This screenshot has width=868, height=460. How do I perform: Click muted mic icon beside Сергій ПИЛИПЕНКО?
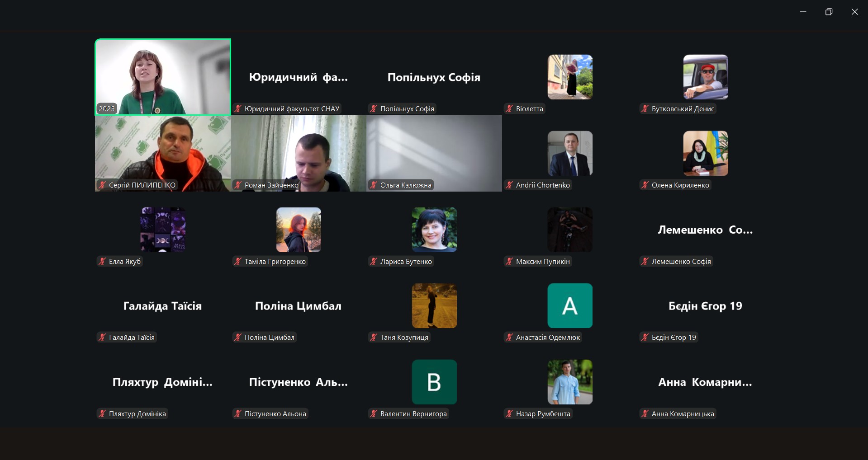click(102, 185)
